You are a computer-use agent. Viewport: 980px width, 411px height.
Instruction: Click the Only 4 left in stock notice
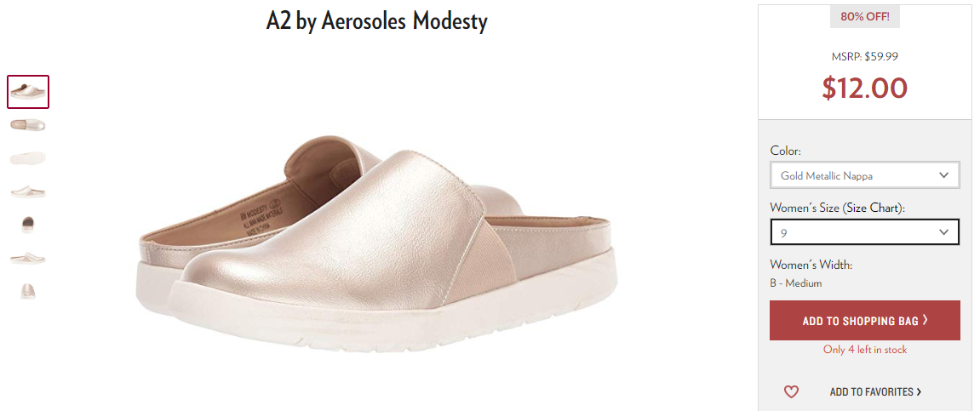(x=865, y=350)
